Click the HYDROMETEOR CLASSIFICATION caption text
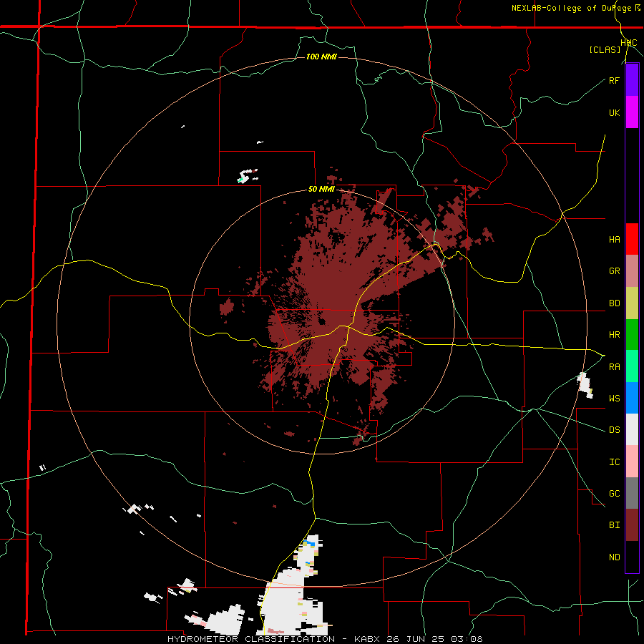 (x=251, y=639)
